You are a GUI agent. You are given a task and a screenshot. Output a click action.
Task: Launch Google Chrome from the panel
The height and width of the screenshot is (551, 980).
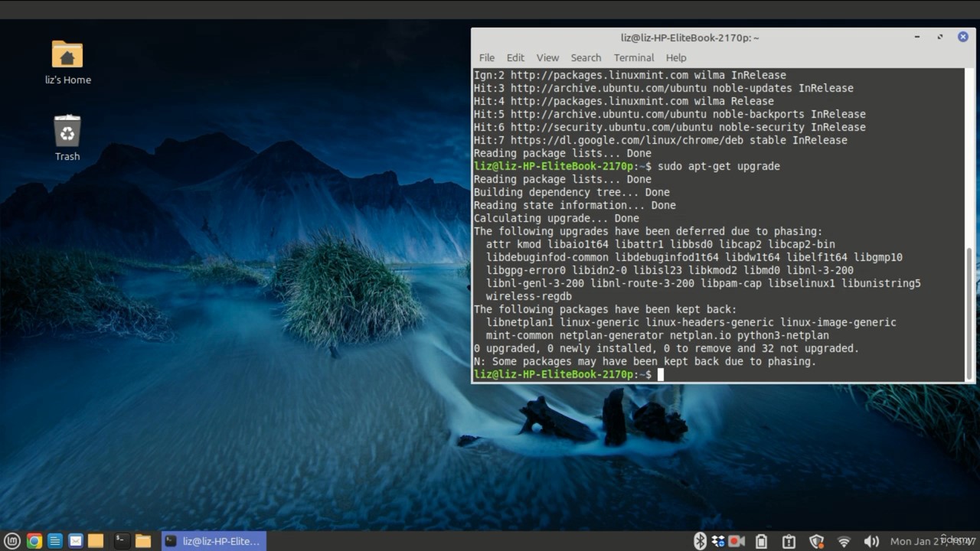point(34,541)
